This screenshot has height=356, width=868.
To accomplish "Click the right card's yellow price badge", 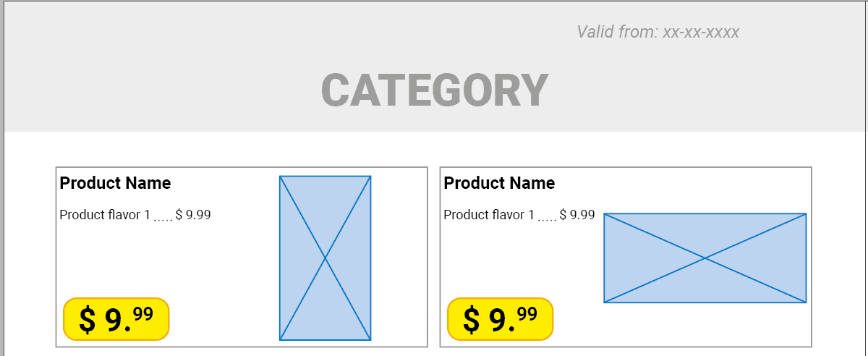I will pos(500,319).
